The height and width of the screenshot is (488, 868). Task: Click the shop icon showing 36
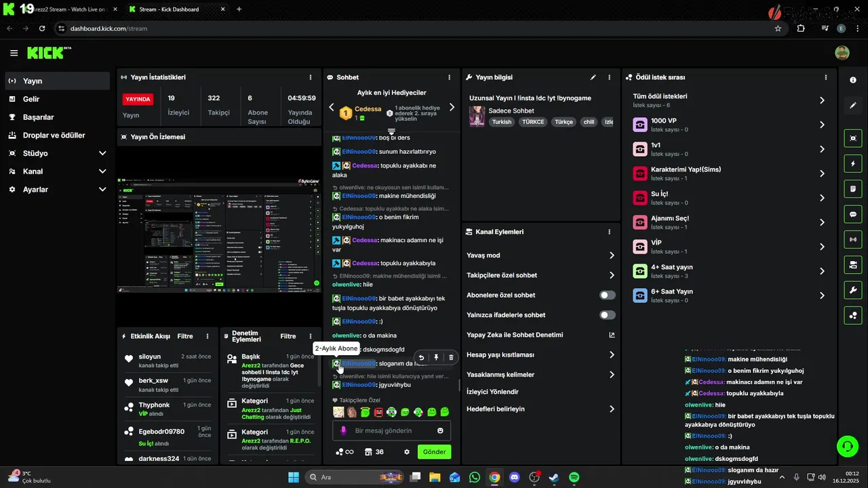tap(374, 452)
